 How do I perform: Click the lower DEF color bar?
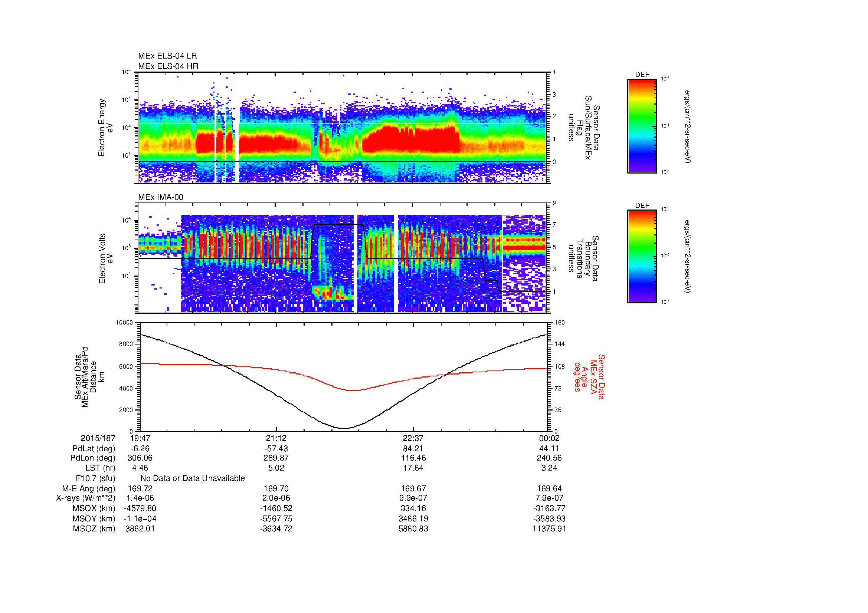pos(642,257)
